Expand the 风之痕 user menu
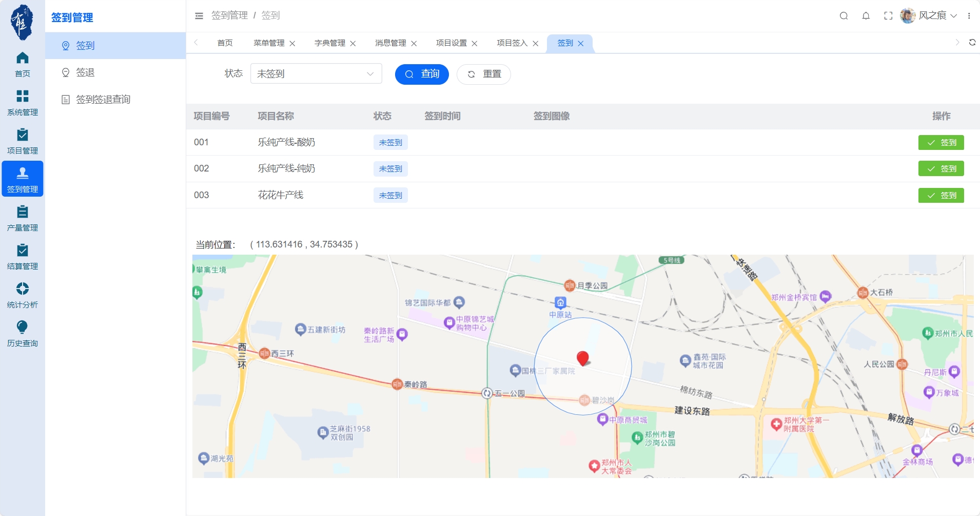980x516 pixels. (937, 15)
